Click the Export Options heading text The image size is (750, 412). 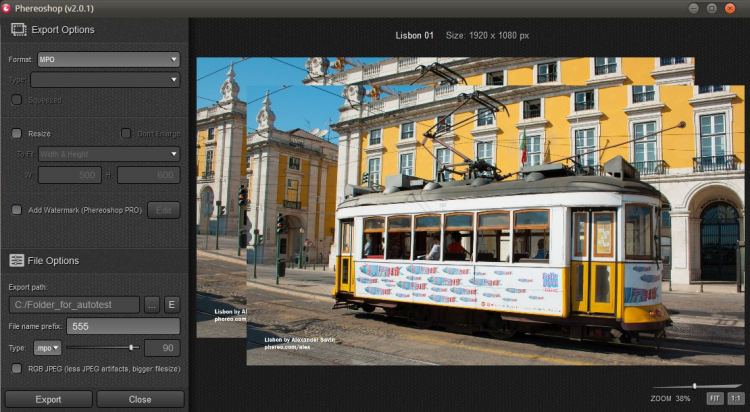[x=63, y=30]
